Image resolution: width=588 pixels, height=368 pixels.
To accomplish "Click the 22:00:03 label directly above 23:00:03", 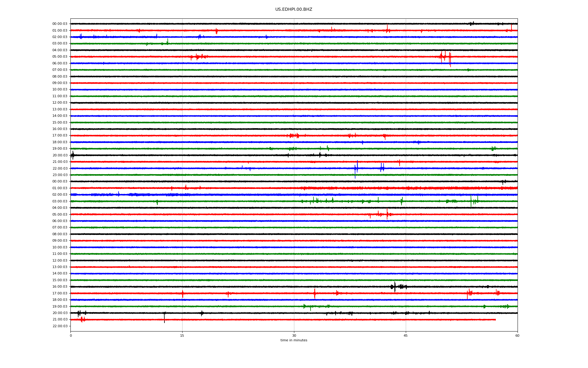I will tap(60, 169).
